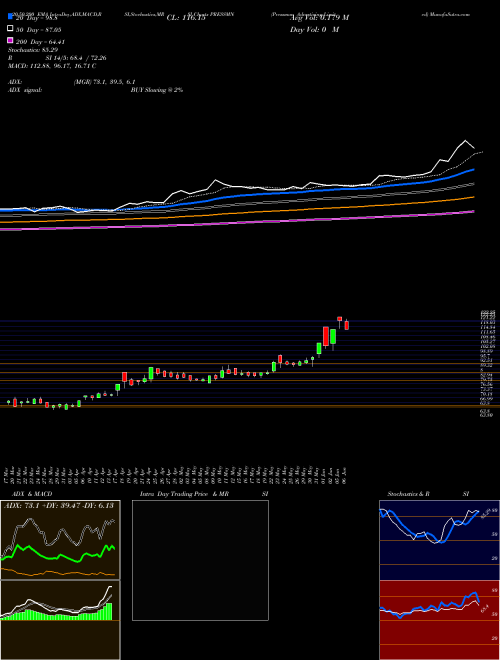Screen dimensions: 500x660
Task: Click the 'Stochastics & R' panel title
Action: 408,494
